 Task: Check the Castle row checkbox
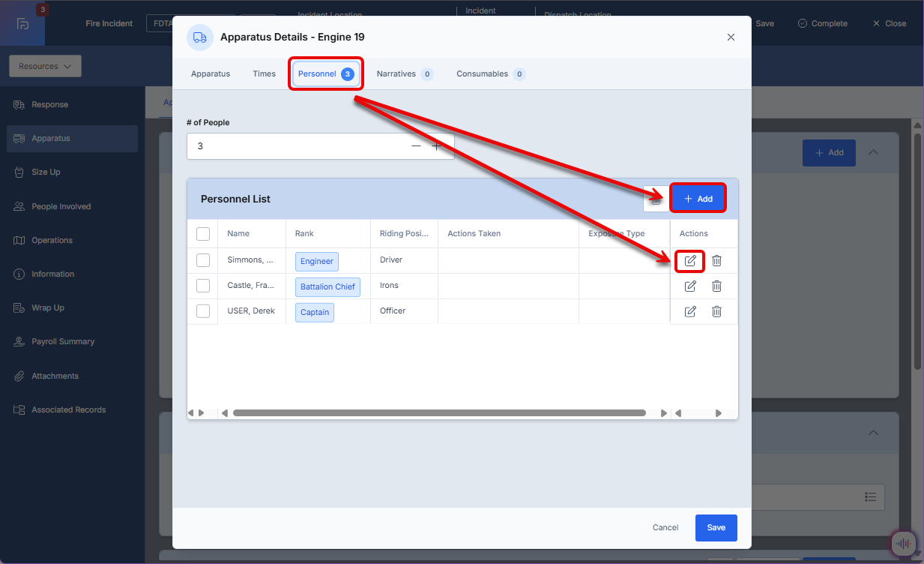pos(203,286)
